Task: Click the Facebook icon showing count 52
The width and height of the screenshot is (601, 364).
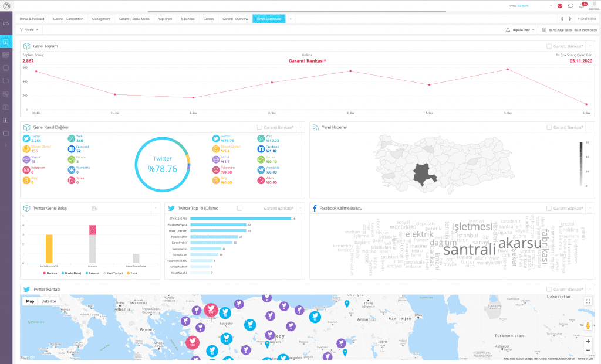Action: (71, 149)
